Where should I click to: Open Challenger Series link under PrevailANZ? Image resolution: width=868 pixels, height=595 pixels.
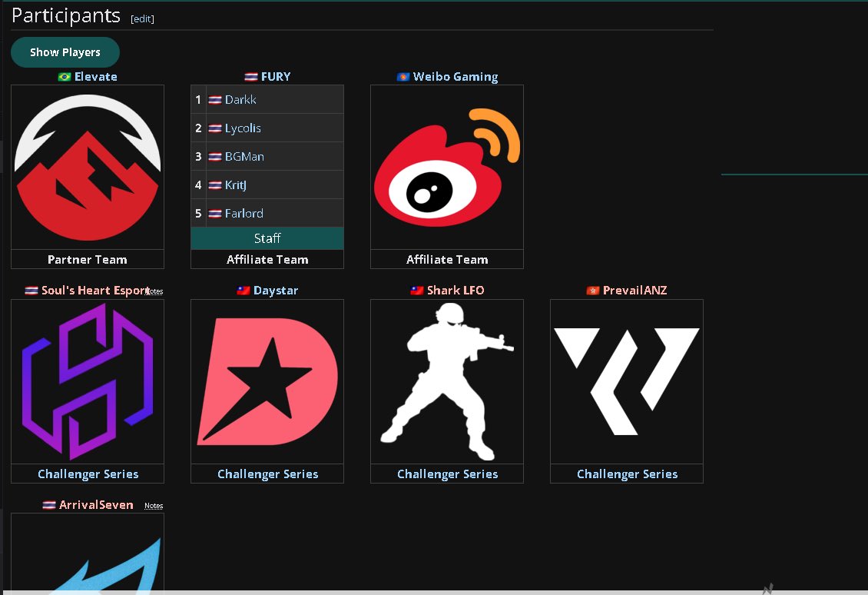tap(628, 474)
